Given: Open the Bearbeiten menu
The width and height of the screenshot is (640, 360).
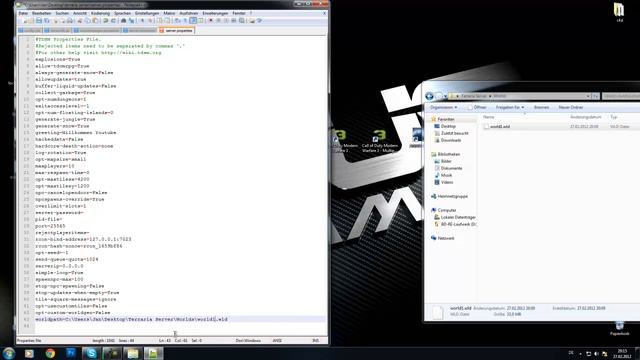Looking at the screenshot, I should coord(42,13).
